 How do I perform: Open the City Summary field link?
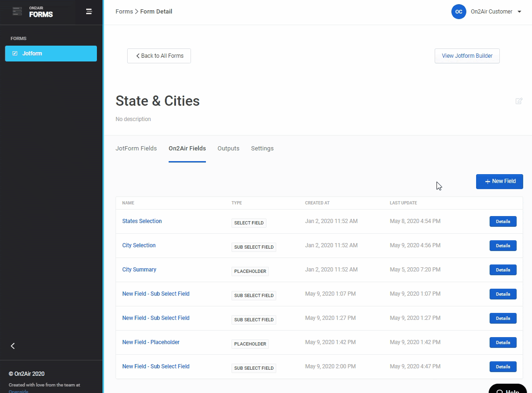click(139, 270)
